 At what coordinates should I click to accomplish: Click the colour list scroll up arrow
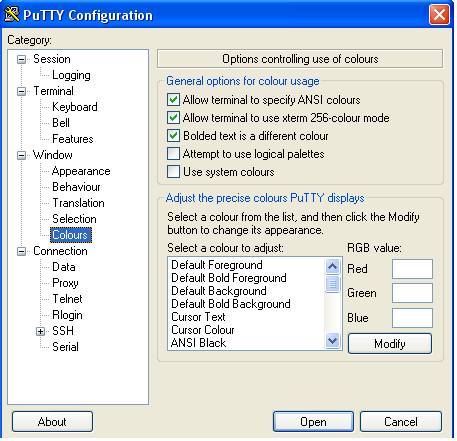click(332, 266)
